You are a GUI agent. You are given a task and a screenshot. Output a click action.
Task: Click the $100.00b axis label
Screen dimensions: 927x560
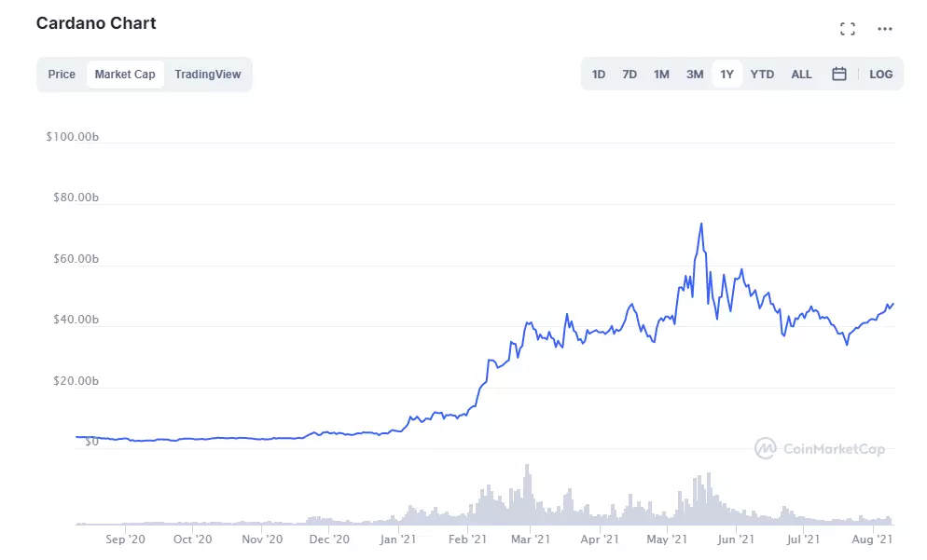72,136
